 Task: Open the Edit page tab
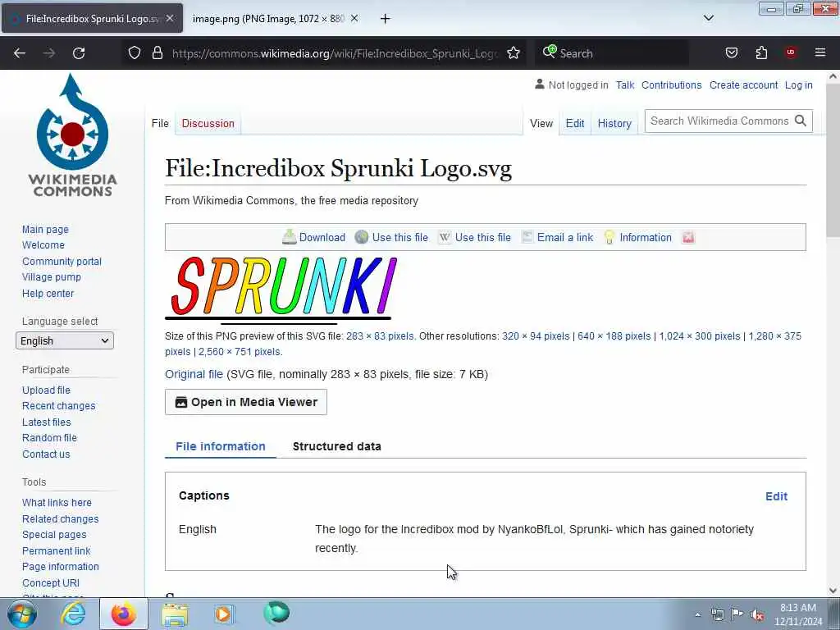(575, 123)
